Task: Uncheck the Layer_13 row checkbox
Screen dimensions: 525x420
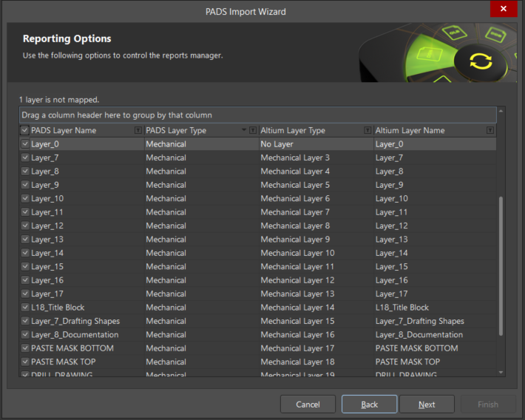Action: point(25,239)
